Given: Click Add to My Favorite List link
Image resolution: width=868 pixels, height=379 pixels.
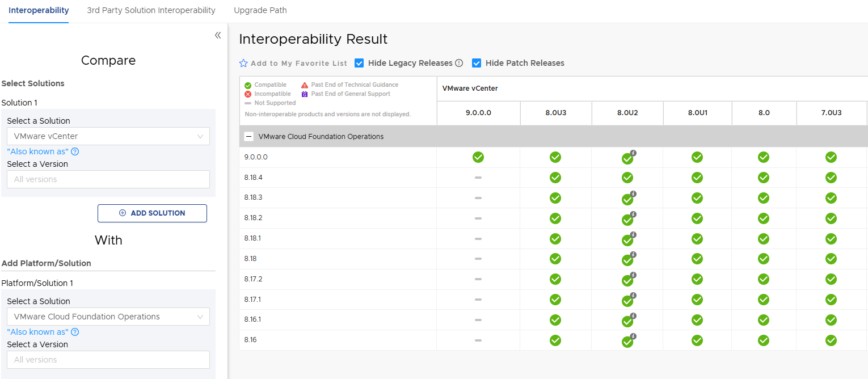Looking at the screenshot, I should pyautogui.click(x=298, y=64).
